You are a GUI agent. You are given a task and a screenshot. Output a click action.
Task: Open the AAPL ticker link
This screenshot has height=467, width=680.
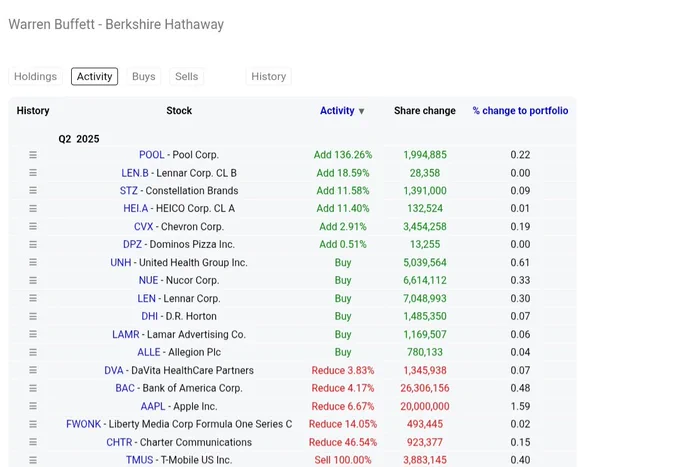pyautogui.click(x=153, y=406)
